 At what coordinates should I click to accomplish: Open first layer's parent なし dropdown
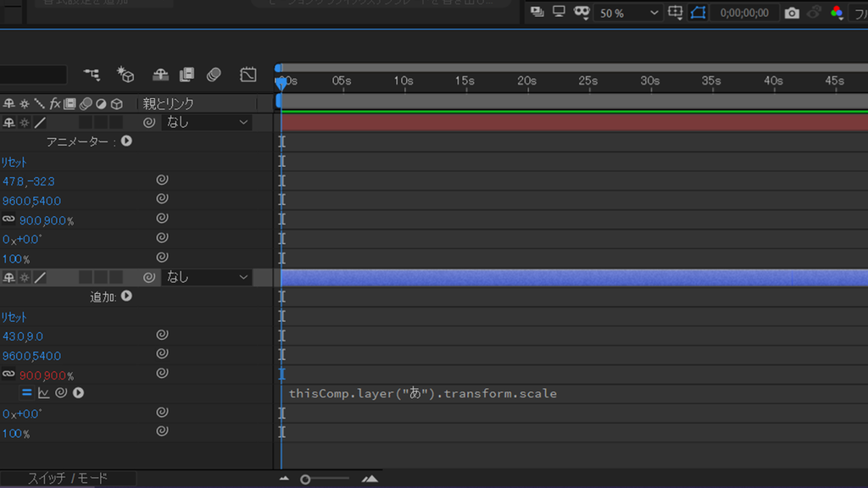click(207, 122)
